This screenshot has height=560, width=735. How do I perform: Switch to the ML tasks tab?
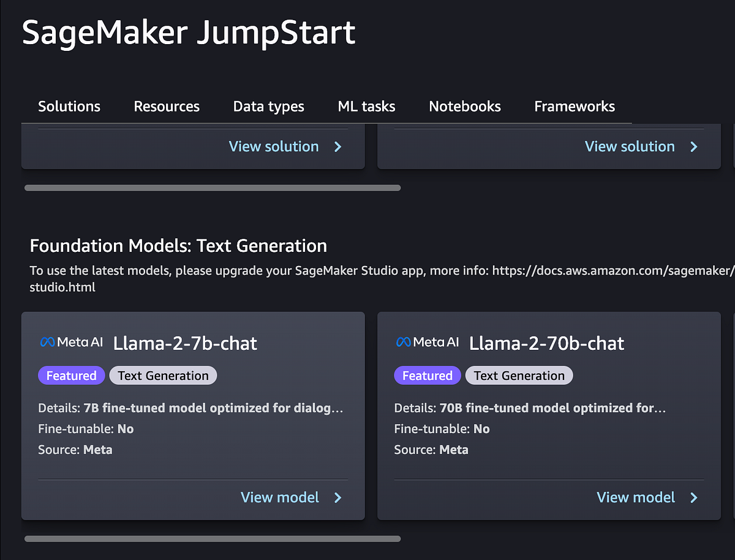click(366, 106)
